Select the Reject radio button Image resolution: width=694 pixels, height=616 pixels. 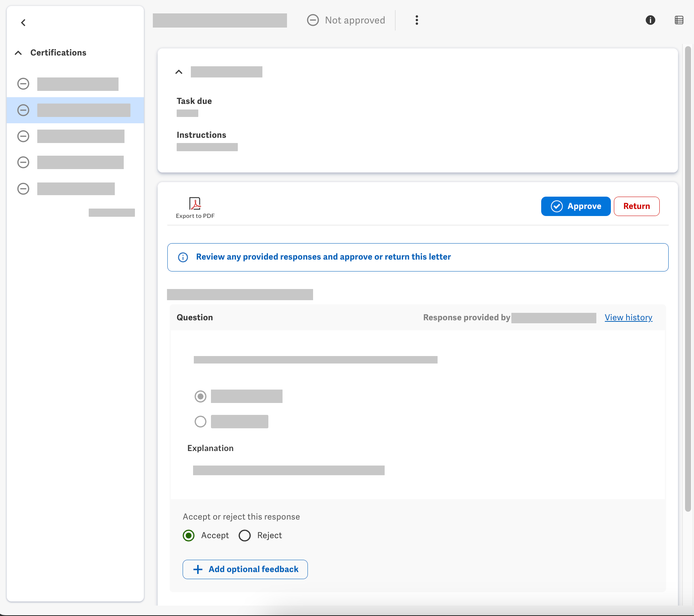(245, 535)
